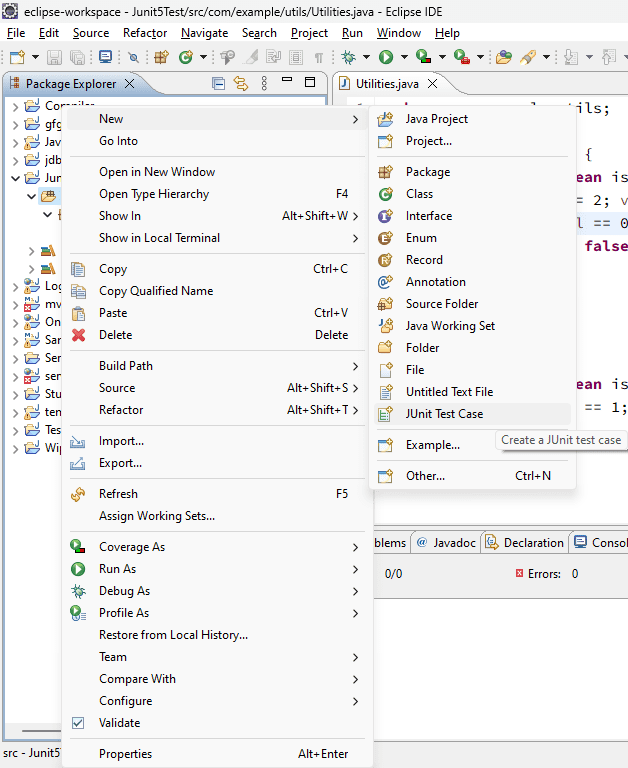
Task: Click Refresh in the context menu
Action: (x=217, y=494)
